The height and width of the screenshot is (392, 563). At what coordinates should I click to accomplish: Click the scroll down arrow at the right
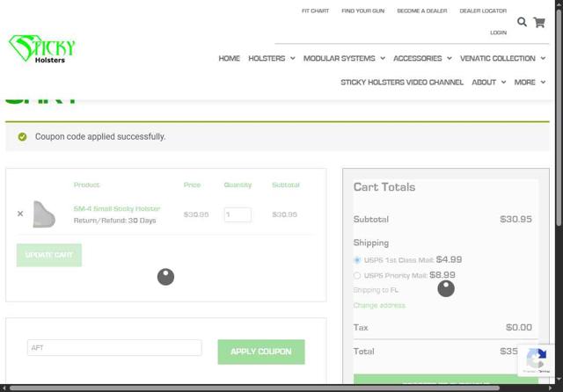tap(559, 379)
